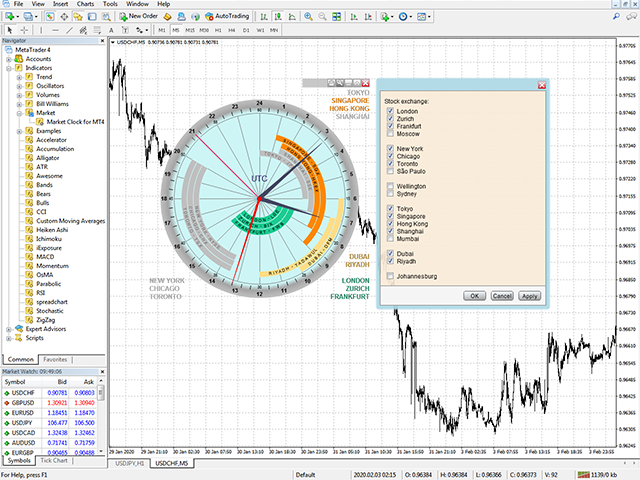Open the File menu
Image resolution: width=640 pixels, height=480 pixels.
18,4
